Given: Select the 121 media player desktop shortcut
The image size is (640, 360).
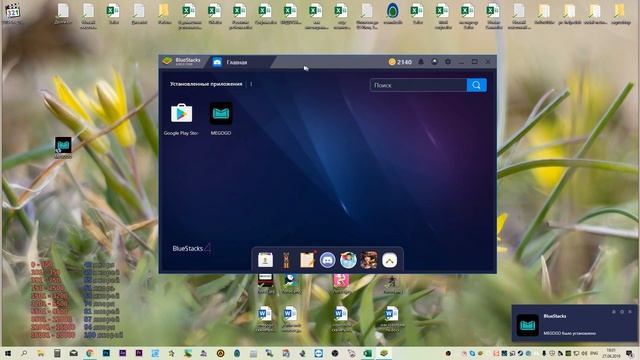Looking at the screenshot, I should point(13,13).
